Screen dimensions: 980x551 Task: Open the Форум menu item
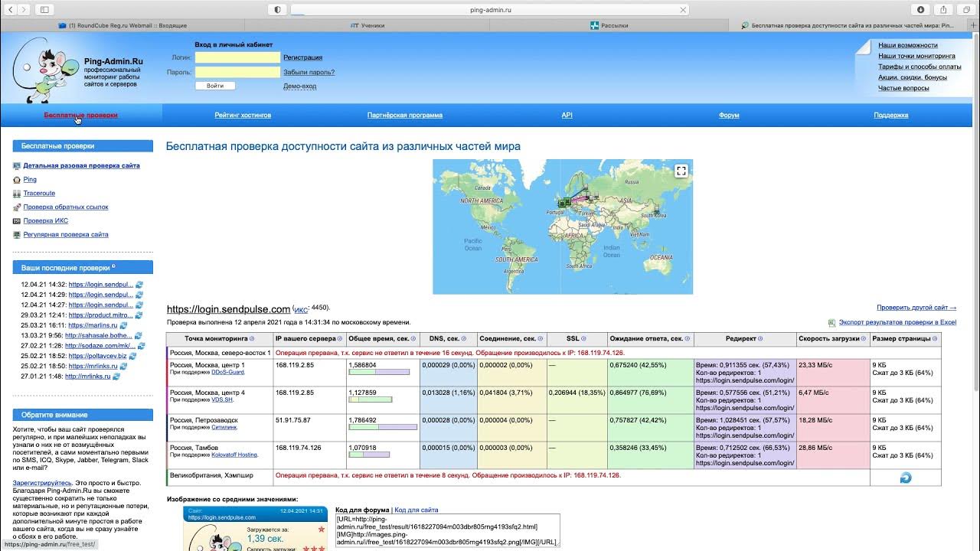coord(729,115)
